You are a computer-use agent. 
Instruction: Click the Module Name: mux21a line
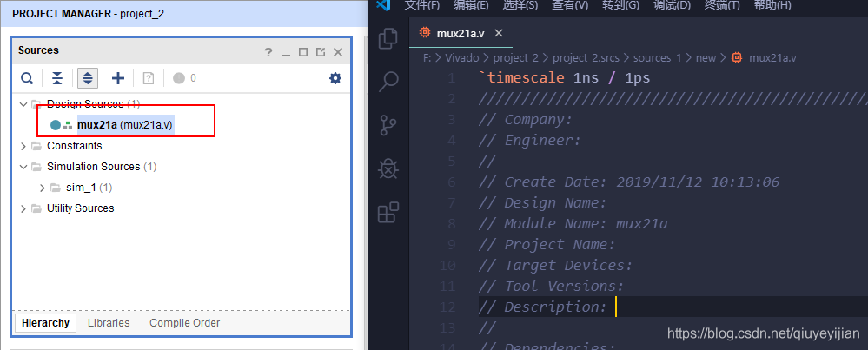click(573, 223)
